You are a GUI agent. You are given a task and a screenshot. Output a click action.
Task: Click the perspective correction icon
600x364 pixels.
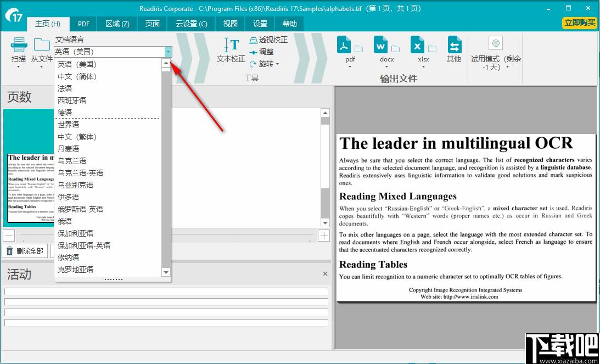click(253, 40)
